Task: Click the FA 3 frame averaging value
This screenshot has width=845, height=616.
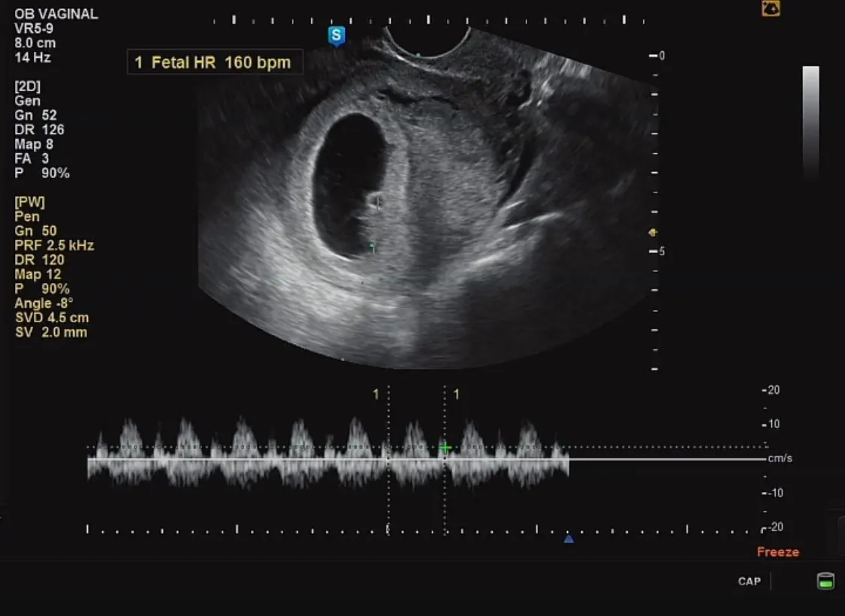Action: (32, 159)
